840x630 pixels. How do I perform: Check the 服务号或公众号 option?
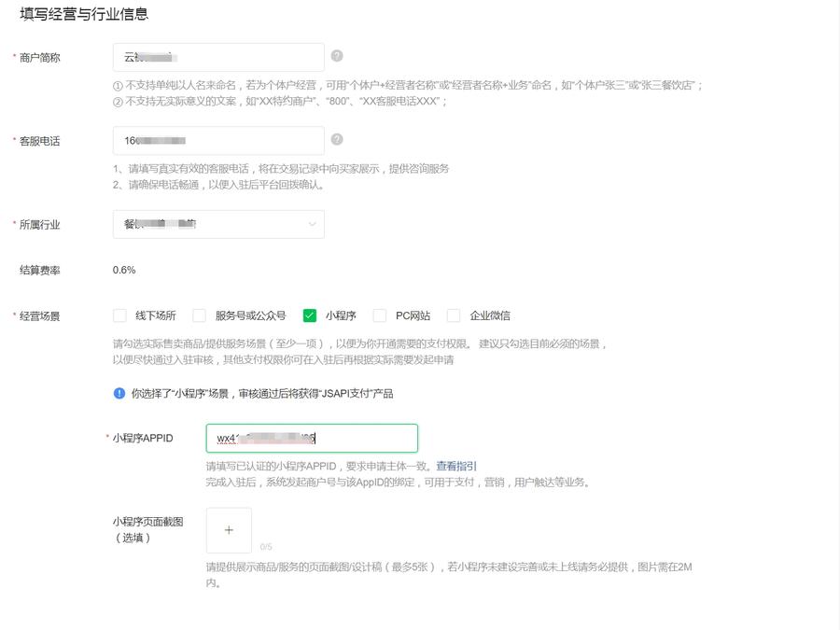[200, 315]
